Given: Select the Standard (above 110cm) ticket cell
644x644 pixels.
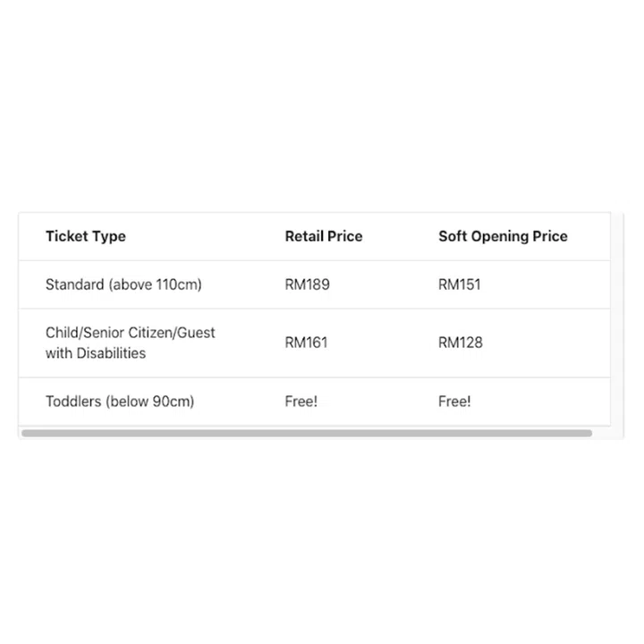Looking at the screenshot, I should pos(123,284).
